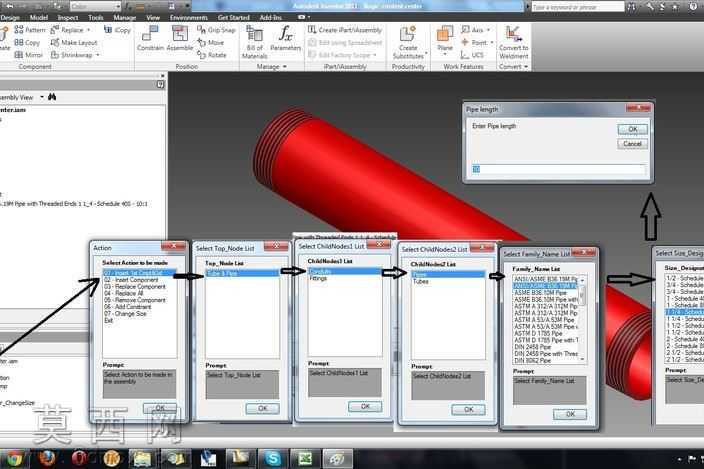Screen dimensions: 704x469
Task: Click the Assemble tool
Action: click(x=180, y=38)
